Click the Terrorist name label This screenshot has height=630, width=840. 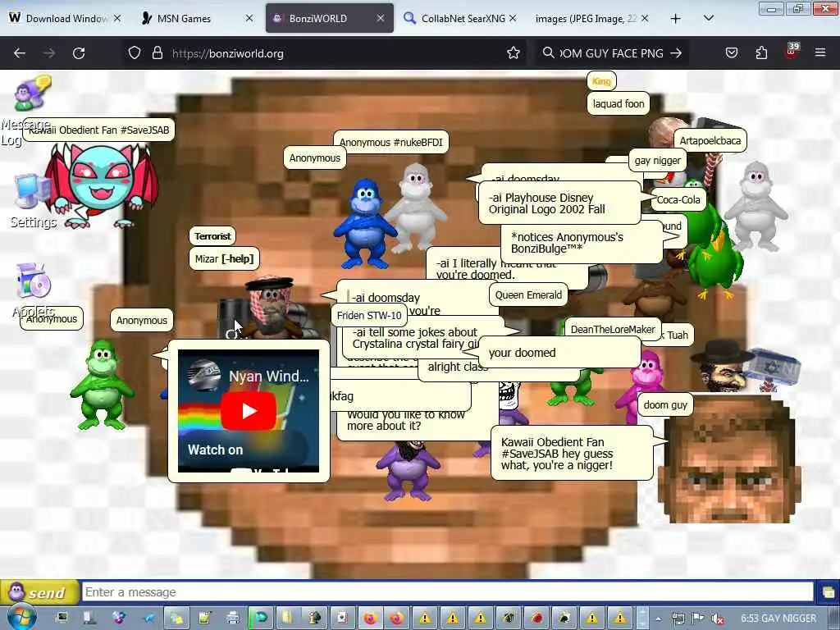(x=212, y=235)
